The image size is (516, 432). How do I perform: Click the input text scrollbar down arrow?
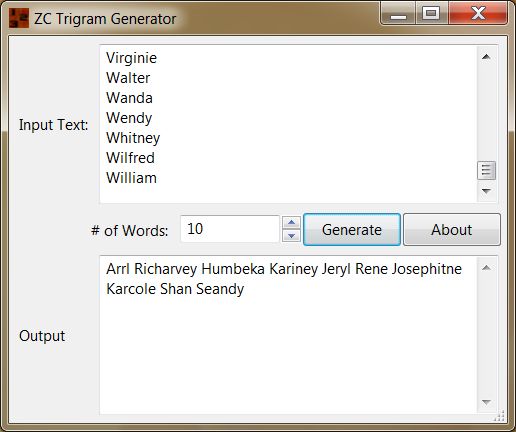point(486,191)
